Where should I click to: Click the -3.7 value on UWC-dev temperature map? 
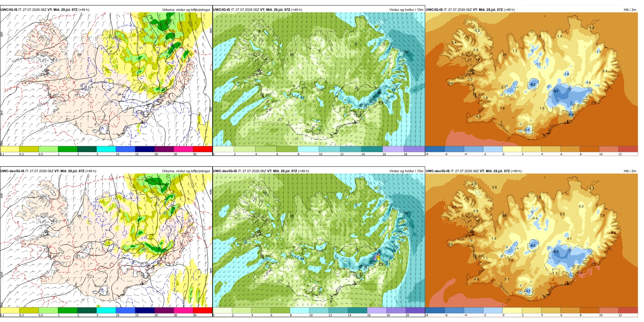click(x=527, y=291)
